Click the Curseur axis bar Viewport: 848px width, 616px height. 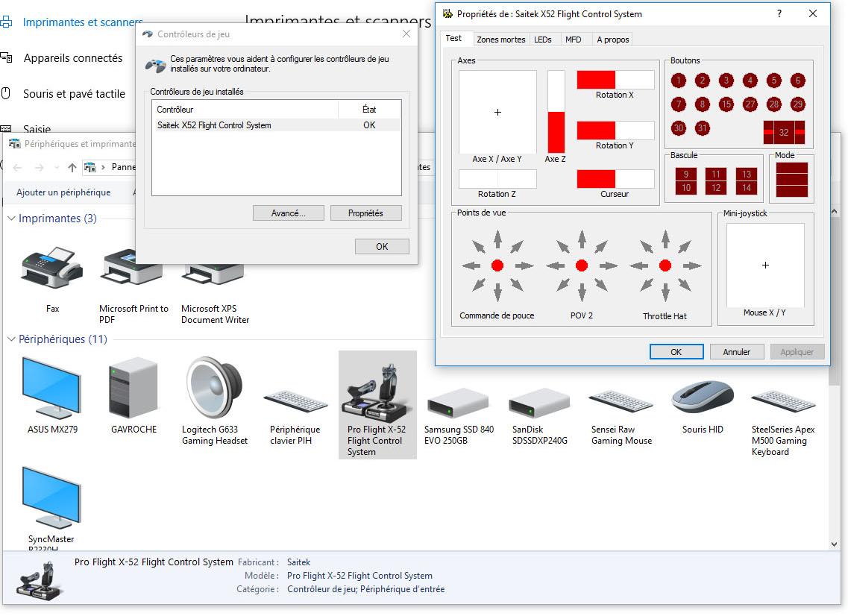(615, 179)
